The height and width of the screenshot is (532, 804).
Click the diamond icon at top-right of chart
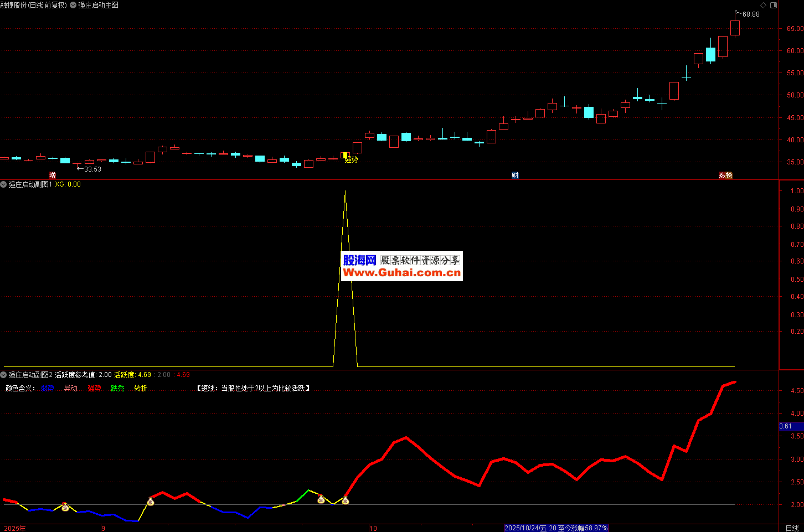click(763, 6)
